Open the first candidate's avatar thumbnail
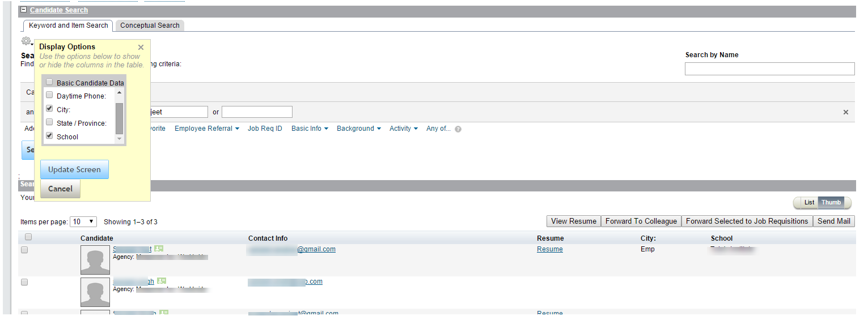 point(95,260)
